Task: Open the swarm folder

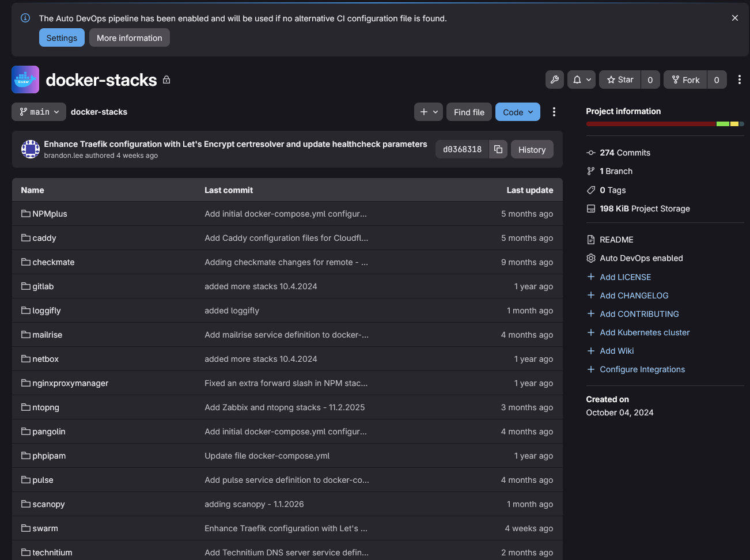Action: point(44,528)
